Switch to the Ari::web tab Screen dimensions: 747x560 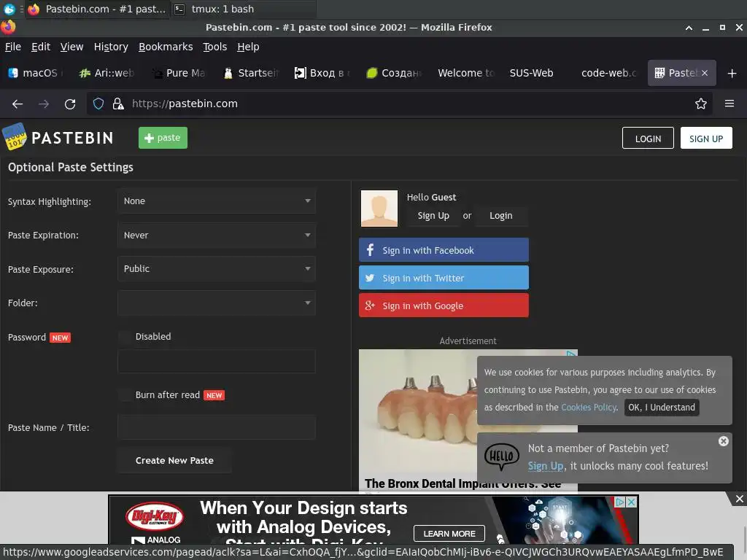pyautogui.click(x=108, y=74)
